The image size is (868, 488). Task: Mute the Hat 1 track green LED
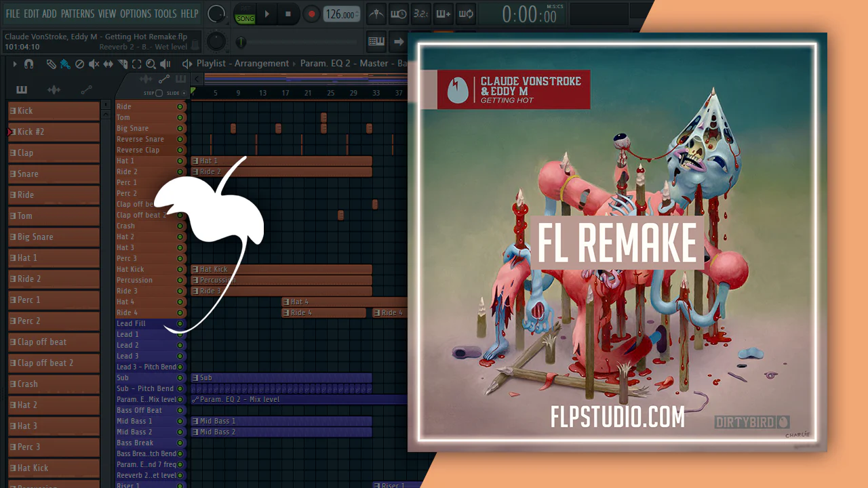click(x=180, y=161)
